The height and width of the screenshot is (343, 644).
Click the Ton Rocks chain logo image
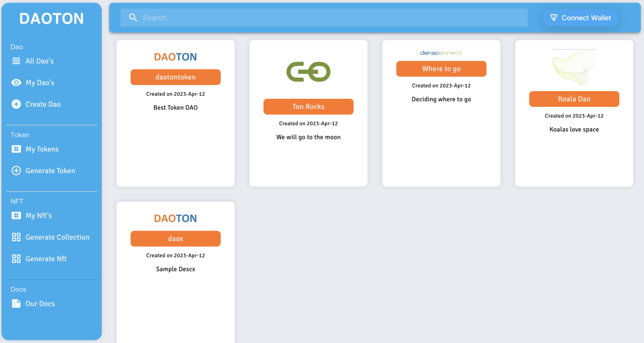308,72
